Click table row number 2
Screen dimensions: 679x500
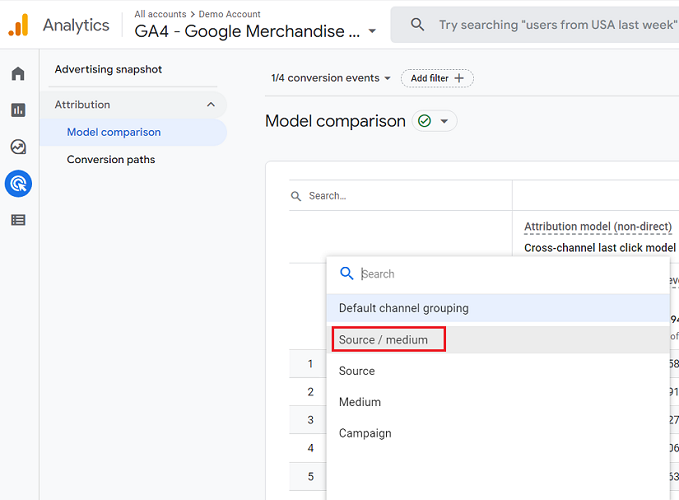pos(310,392)
